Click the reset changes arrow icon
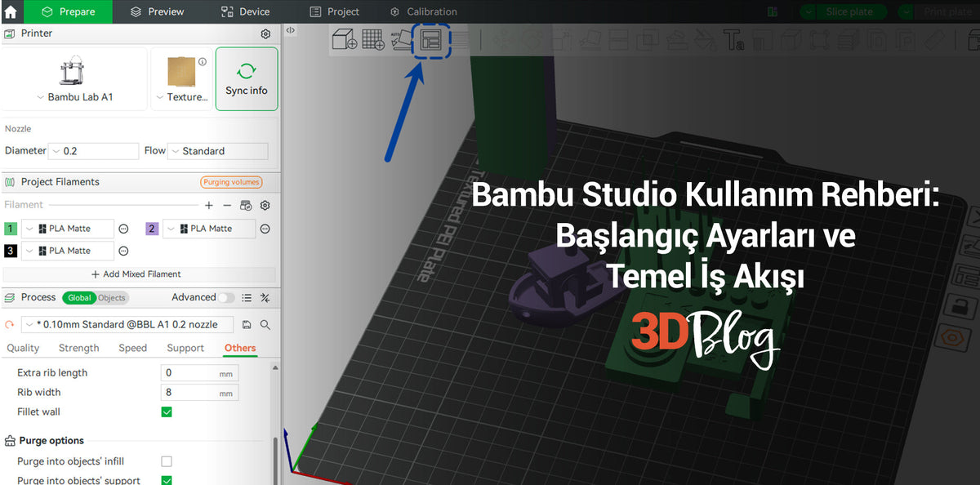Image resolution: width=980 pixels, height=485 pixels. tap(9, 324)
